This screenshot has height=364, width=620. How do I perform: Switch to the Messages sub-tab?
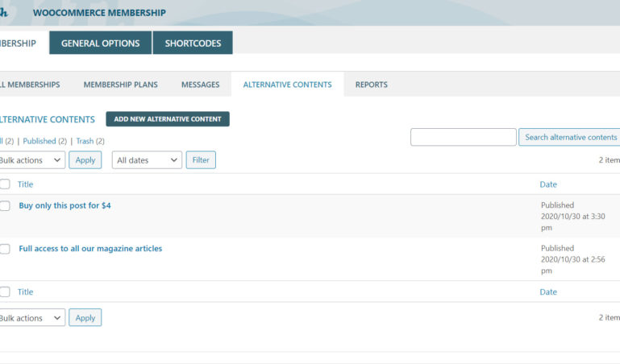pos(201,85)
